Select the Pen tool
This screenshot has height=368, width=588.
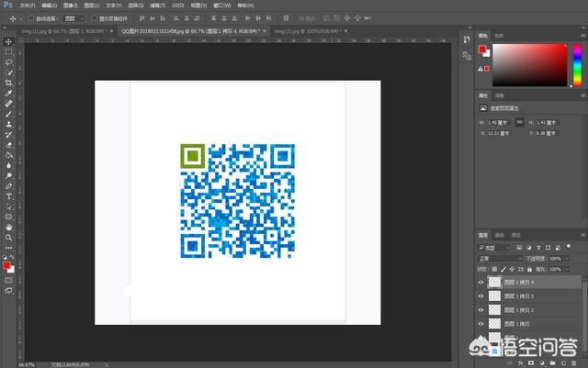click(x=8, y=186)
